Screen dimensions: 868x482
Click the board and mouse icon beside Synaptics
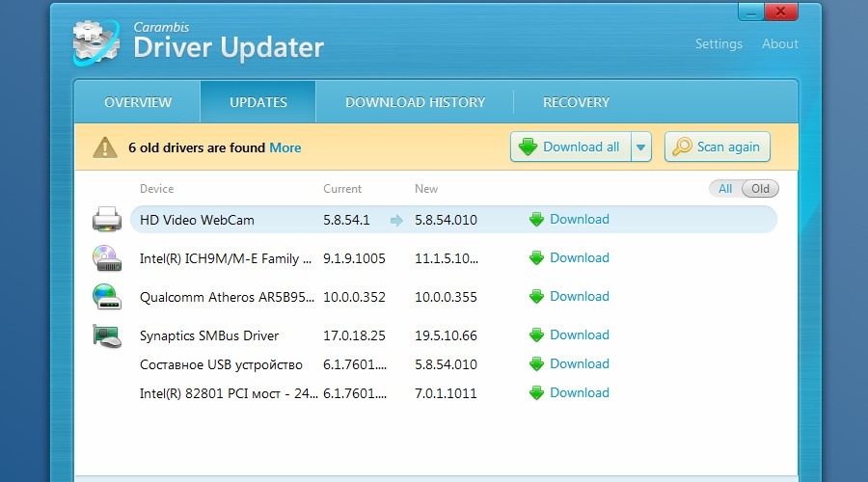click(x=107, y=335)
